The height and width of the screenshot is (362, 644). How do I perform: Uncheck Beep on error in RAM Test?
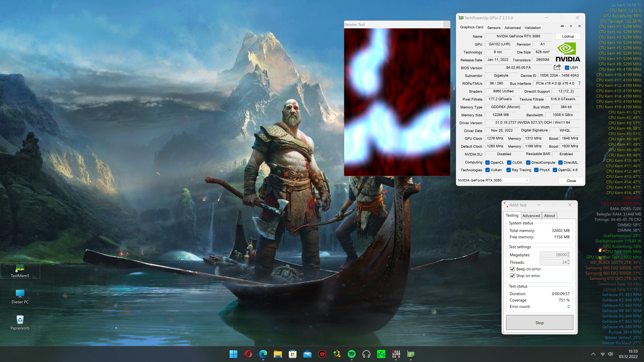[512, 269]
